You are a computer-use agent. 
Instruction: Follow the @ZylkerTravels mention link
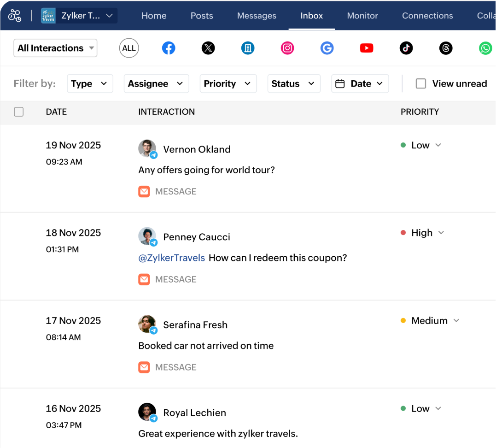coord(172,258)
